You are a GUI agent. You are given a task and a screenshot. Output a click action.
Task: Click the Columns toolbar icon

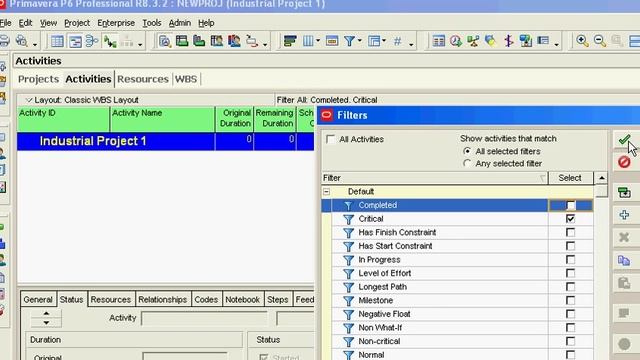point(308,41)
